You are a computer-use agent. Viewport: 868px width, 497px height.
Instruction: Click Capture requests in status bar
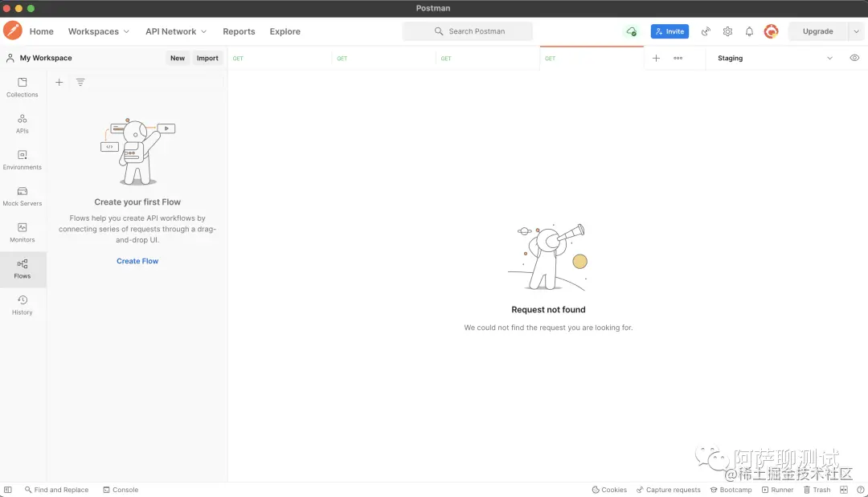[668, 490]
